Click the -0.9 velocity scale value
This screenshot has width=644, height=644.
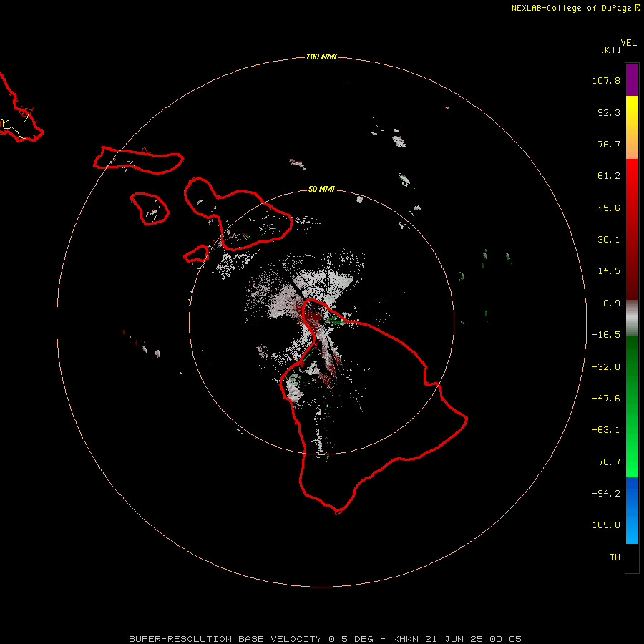[x=609, y=303]
